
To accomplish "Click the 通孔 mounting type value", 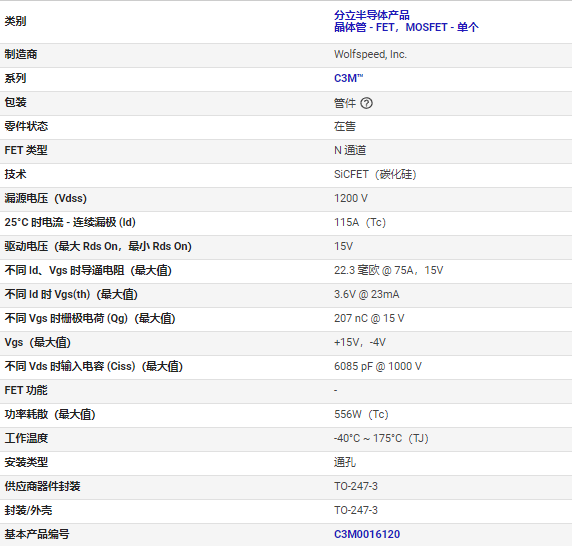I will point(345,462).
